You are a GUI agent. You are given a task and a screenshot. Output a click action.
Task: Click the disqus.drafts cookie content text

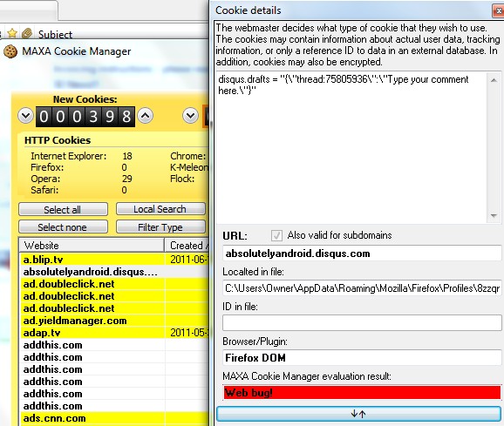pos(343,85)
